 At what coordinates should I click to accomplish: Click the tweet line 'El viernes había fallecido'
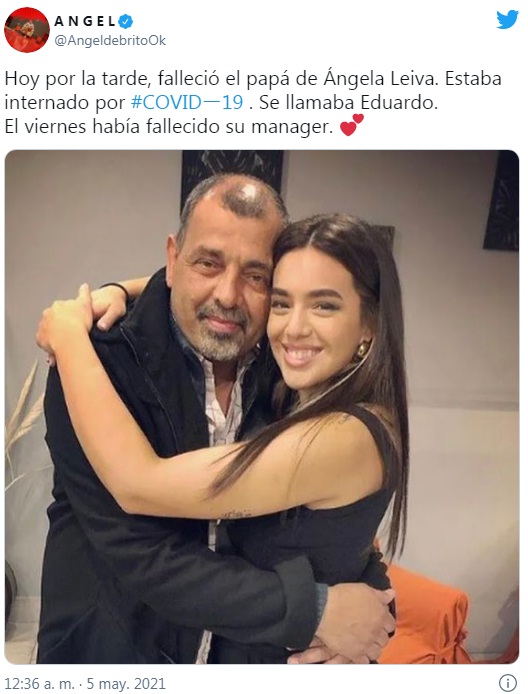click(112, 127)
